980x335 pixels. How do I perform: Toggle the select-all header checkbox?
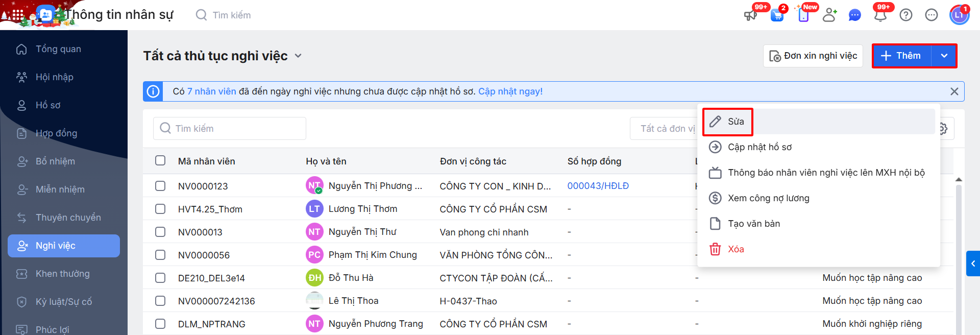tap(160, 161)
